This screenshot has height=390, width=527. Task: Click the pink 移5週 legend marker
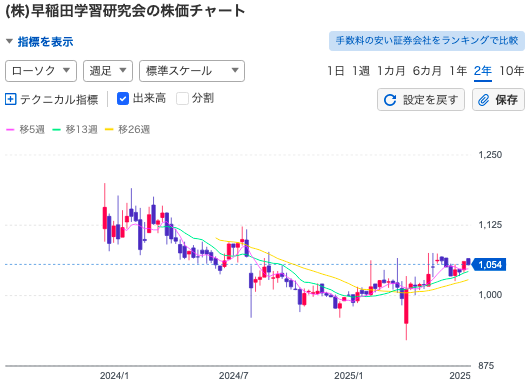point(10,129)
